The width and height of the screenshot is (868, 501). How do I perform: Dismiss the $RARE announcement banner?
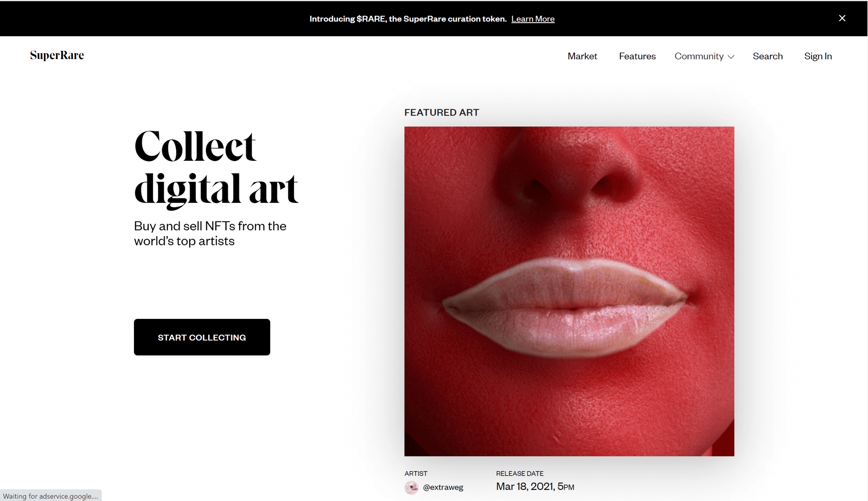842,18
